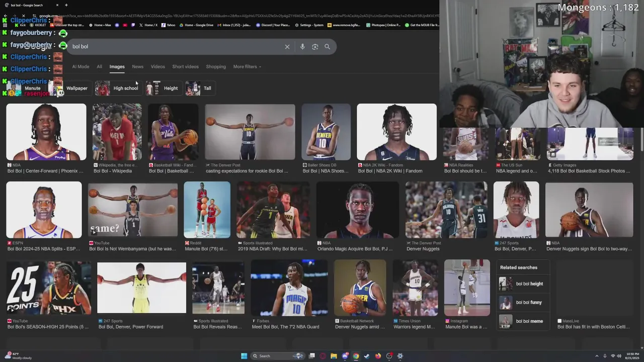
Task: Switch to Videos tab
Action: [157, 67]
